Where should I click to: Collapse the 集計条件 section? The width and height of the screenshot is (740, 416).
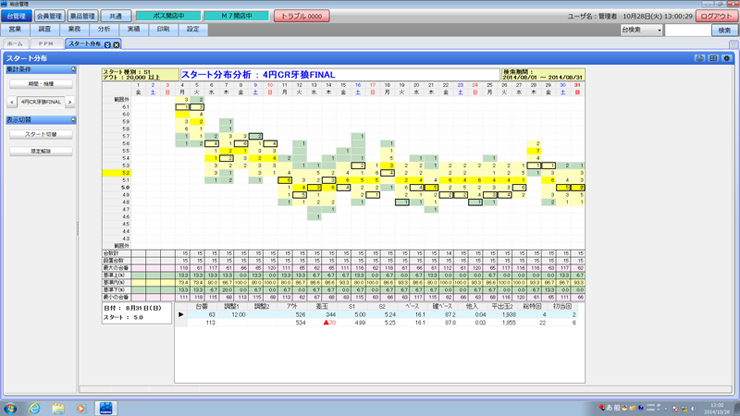pyautogui.click(x=73, y=69)
